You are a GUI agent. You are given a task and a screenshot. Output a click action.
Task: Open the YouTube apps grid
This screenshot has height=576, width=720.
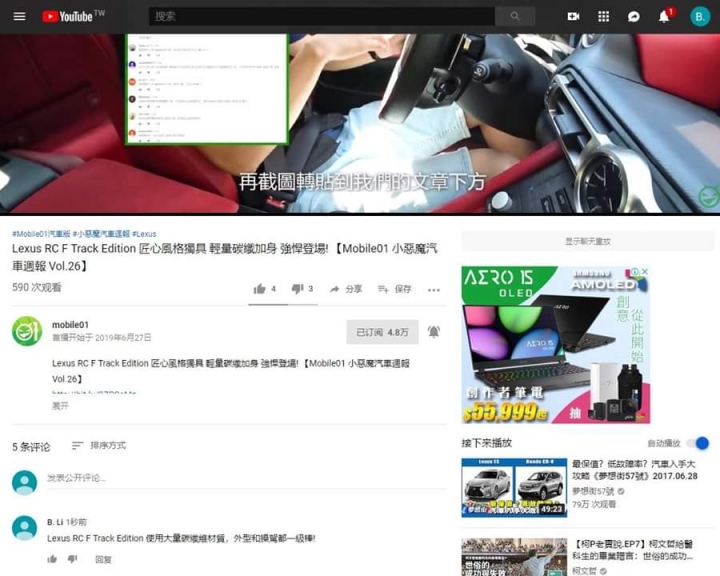tap(603, 17)
